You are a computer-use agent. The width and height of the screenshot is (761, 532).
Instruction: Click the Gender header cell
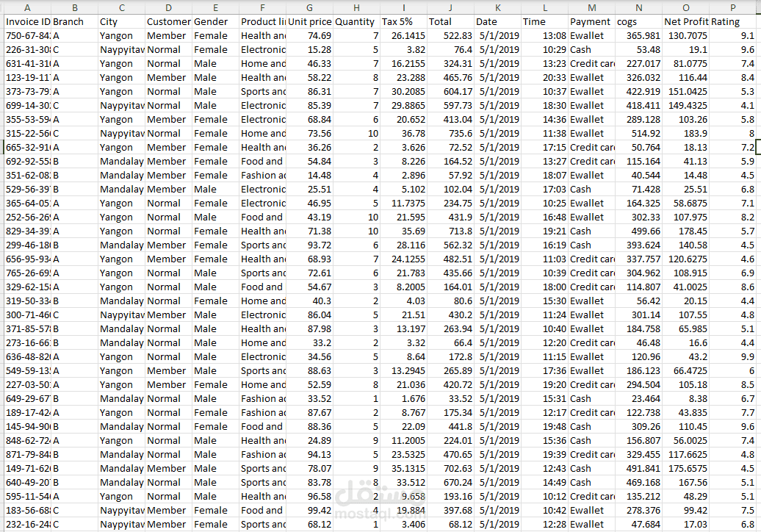click(215, 22)
